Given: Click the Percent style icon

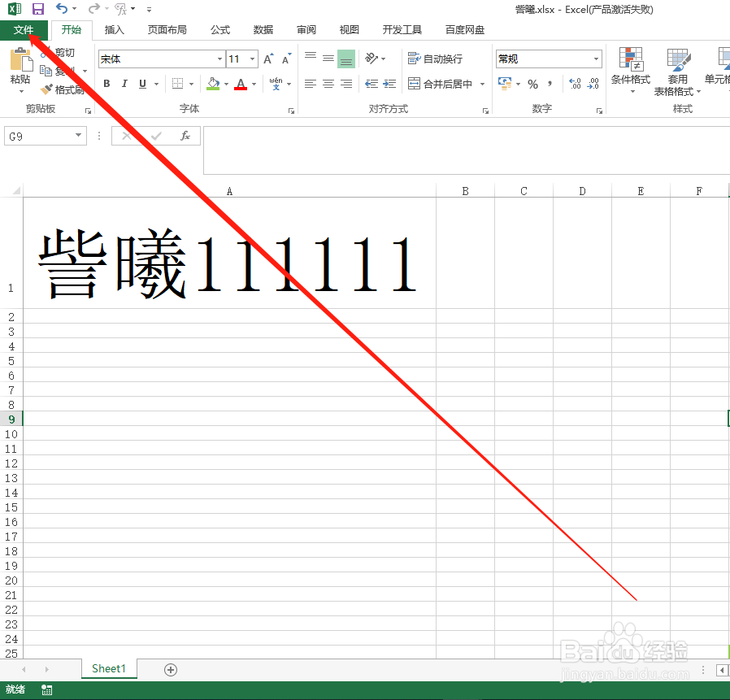Looking at the screenshot, I should pos(533,84).
